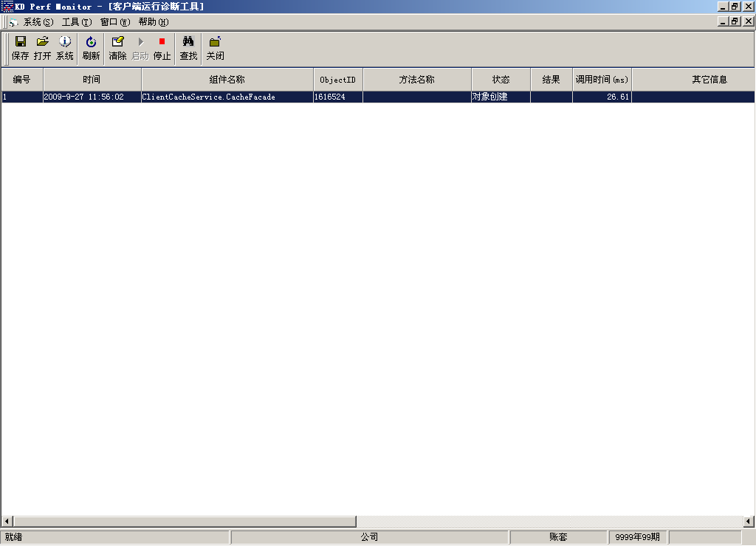
Task: Open the 工具(T) menu
Action: click(x=77, y=22)
